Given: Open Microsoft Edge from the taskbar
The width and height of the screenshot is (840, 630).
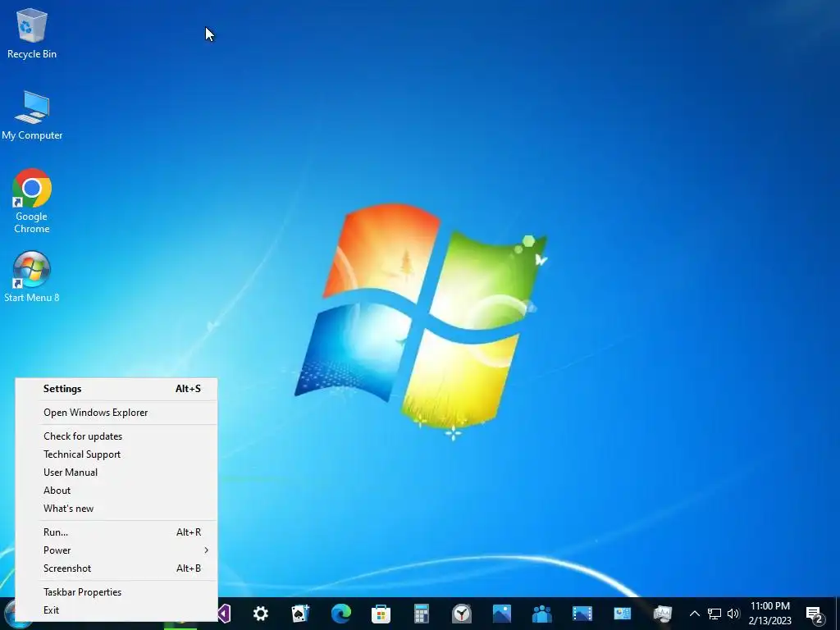Looking at the screenshot, I should coord(340,614).
